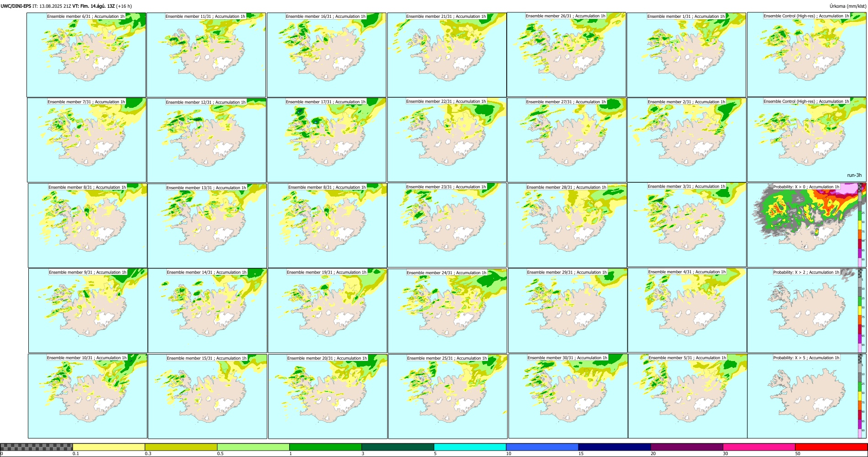Select the light yellow 0.1–0.3 legend swatch
This screenshot has width=868, height=457.
(x=109, y=447)
